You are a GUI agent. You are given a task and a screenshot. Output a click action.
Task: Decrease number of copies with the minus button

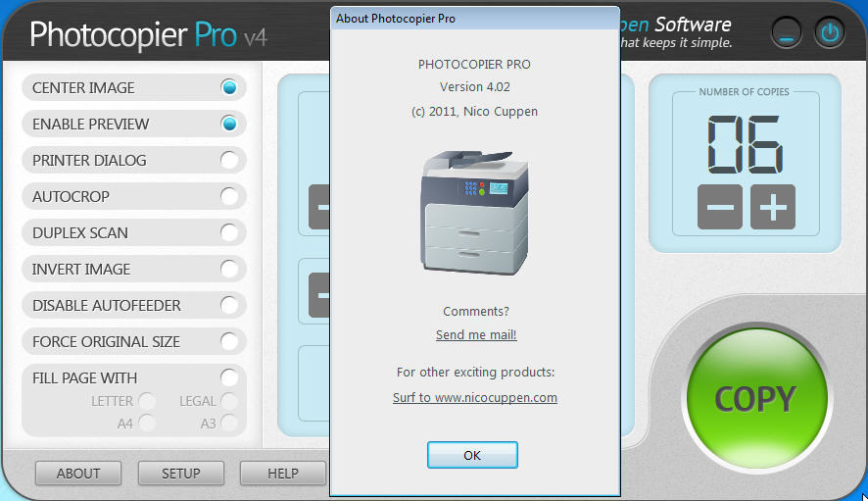720,207
